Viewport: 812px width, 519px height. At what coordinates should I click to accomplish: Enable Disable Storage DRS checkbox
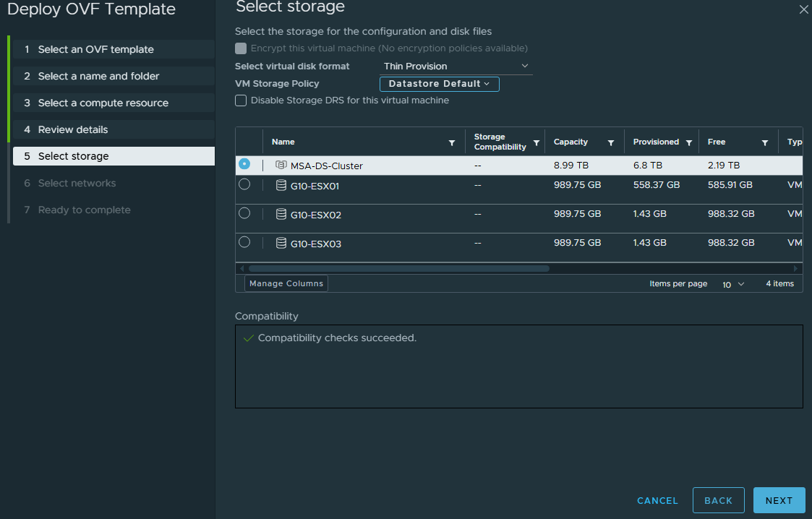click(241, 100)
